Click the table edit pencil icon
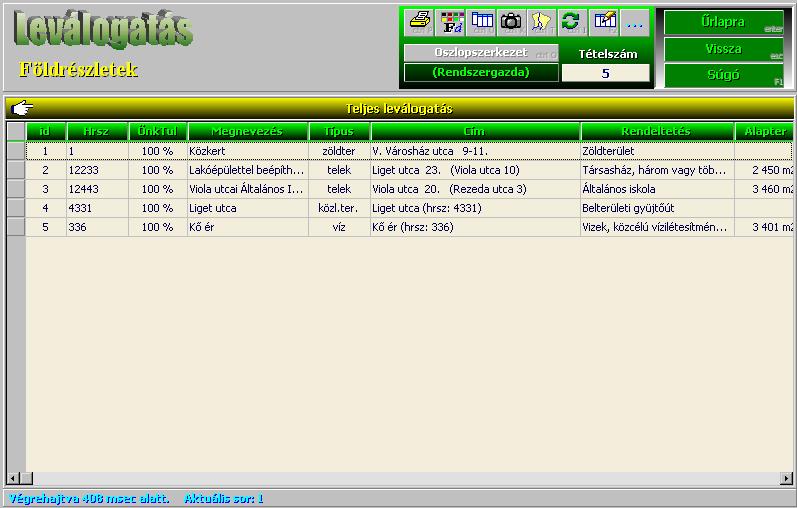 click(x=604, y=21)
